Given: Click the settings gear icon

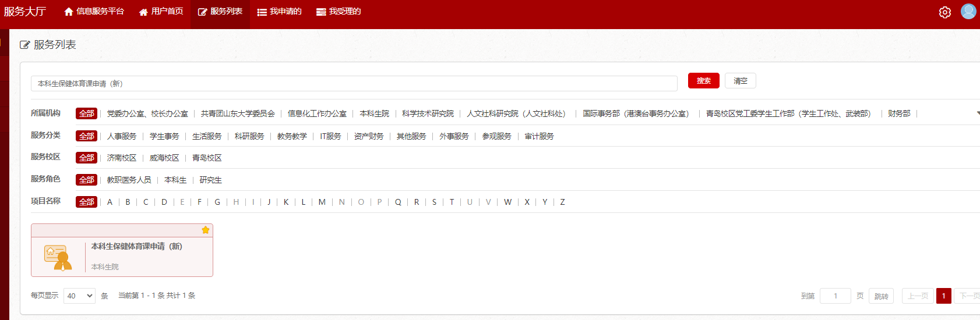Looking at the screenshot, I should (x=944, y=12).
